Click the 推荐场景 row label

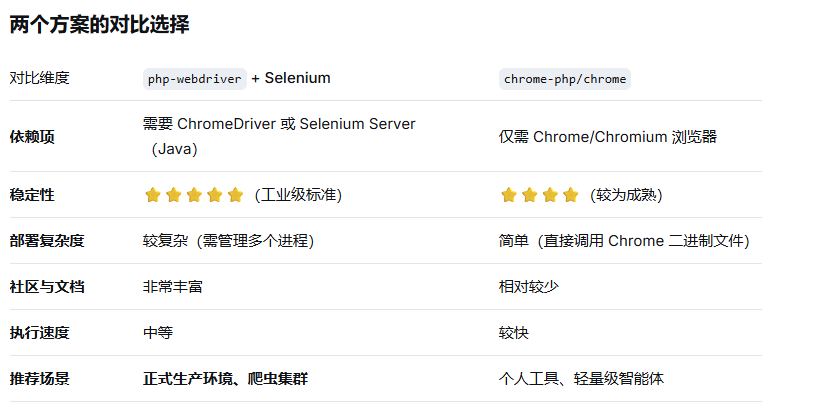tap(39, 379)
